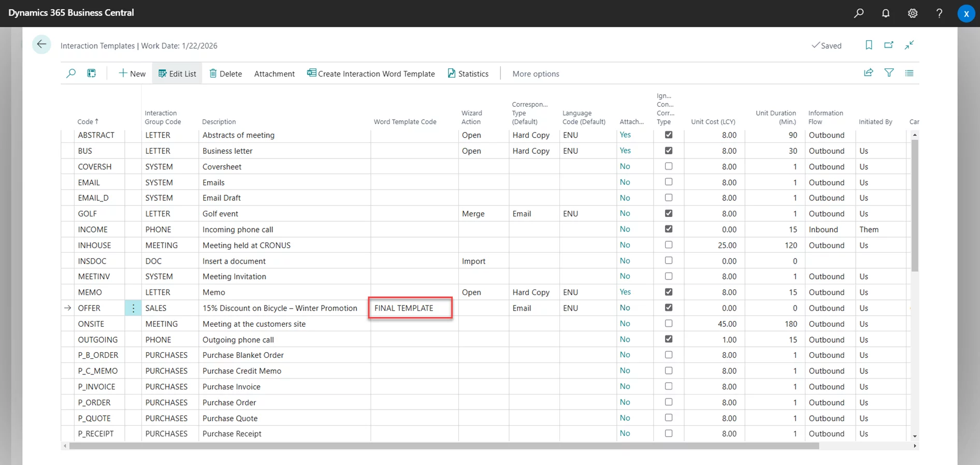Click the Edit List action
The image size is (980, 465).
[x=177, y=74]
